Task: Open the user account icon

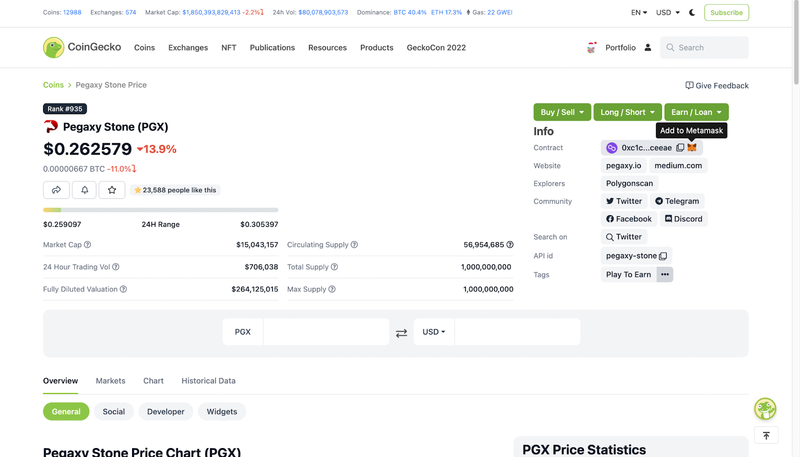Action: coord(647,47)
